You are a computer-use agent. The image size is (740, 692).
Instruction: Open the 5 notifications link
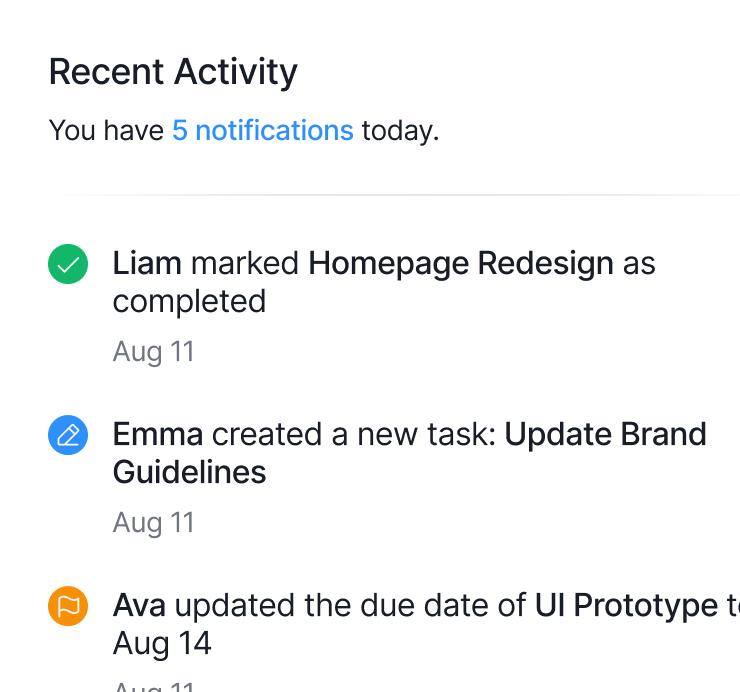point(262,130)
